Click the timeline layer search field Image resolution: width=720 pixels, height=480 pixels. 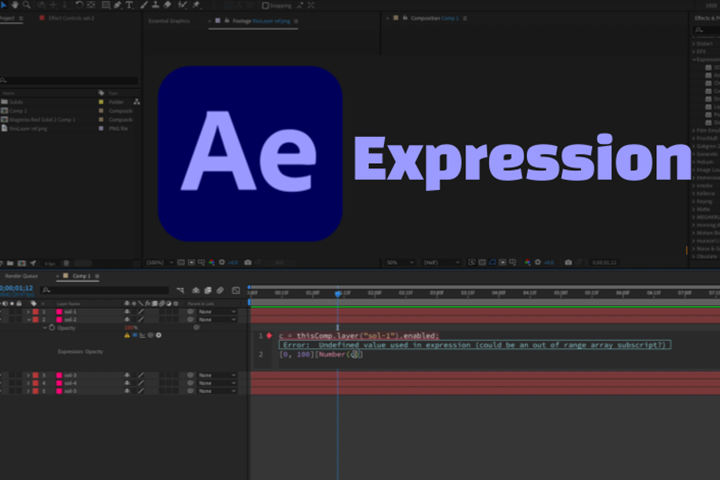105,290
